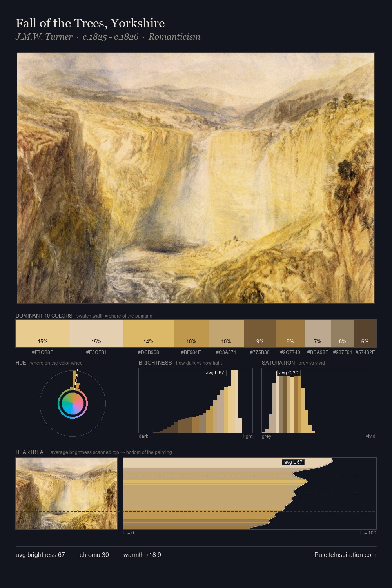The image size is (392, 588).
Task: Pick the #9C7740 swatch
Action: pyautogui.click(x=290, y=334)
